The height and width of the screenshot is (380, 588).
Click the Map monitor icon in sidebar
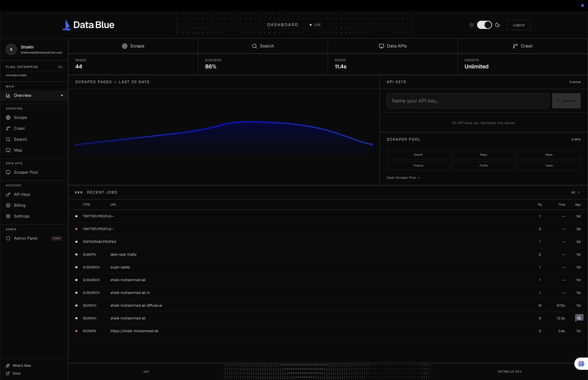pyautogui.click(x=8, y=150)
